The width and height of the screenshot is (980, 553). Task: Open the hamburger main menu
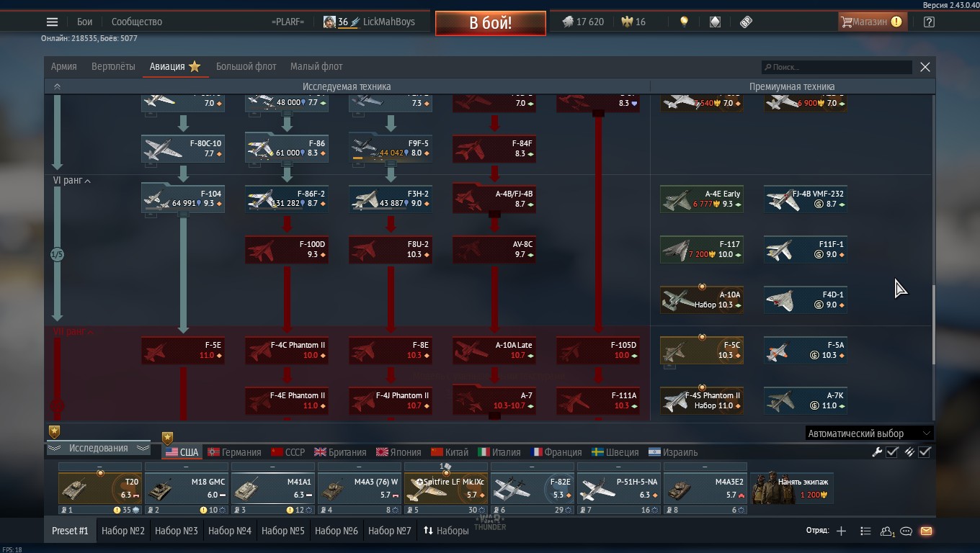click(x=52, y=22)
